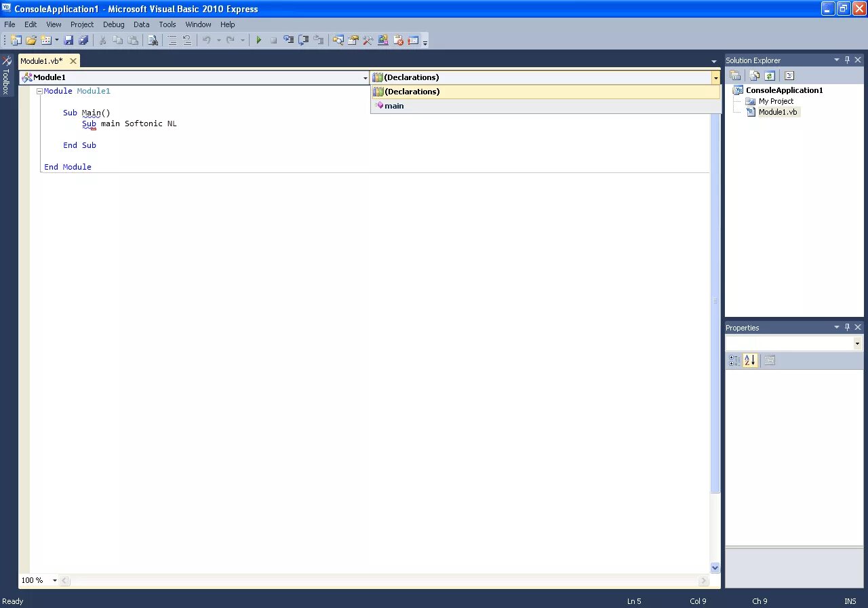Open the Debug menu

point(113,24)
